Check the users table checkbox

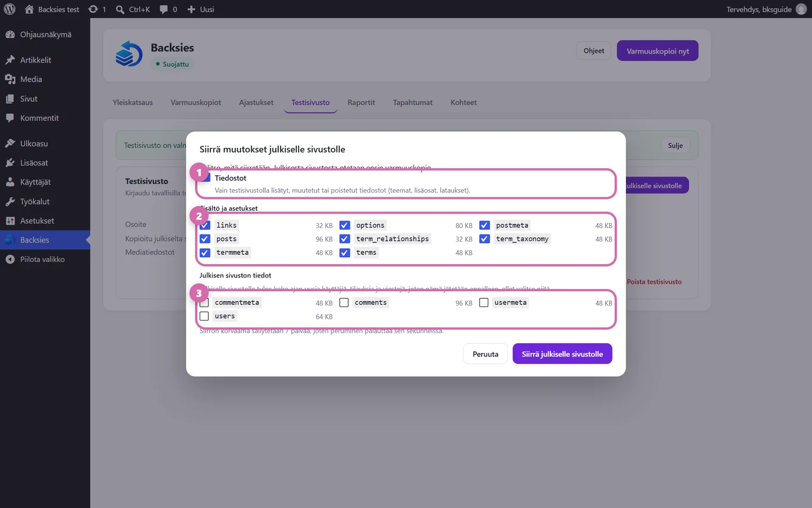(x=204, y=316)
